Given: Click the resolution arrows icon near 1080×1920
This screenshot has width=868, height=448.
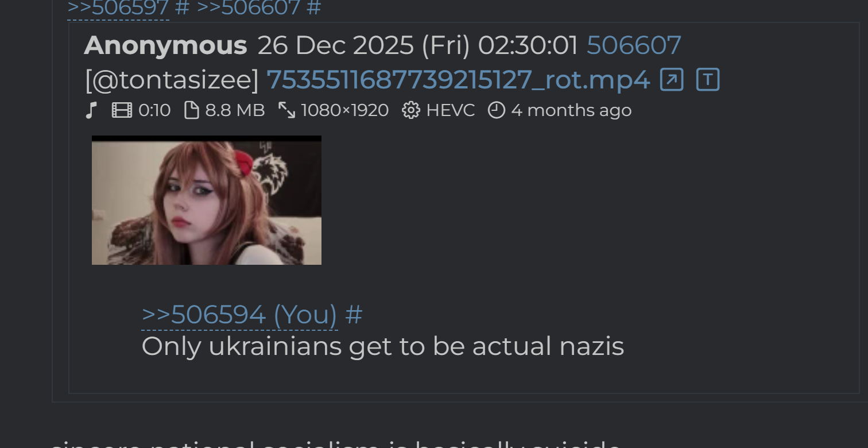Looking at the screenshot, I should pos(286,110).
